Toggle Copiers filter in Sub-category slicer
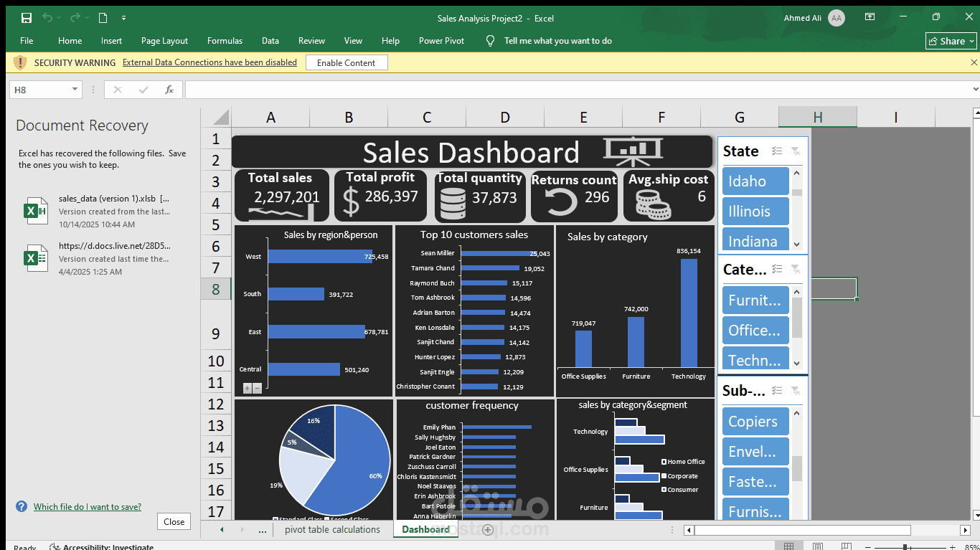The image size is (980, 550). point(755,421)
